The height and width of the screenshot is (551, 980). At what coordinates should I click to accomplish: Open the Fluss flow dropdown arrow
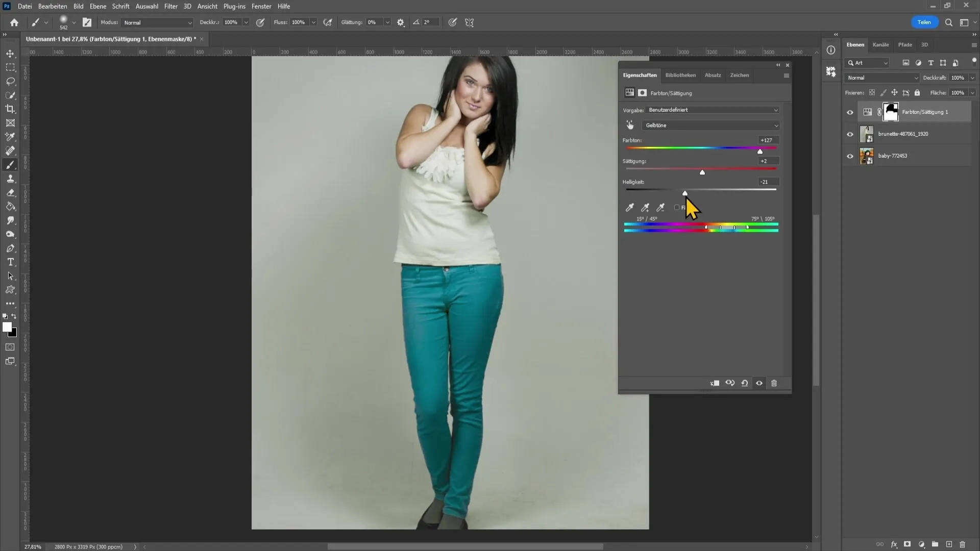tap(313, 22)
